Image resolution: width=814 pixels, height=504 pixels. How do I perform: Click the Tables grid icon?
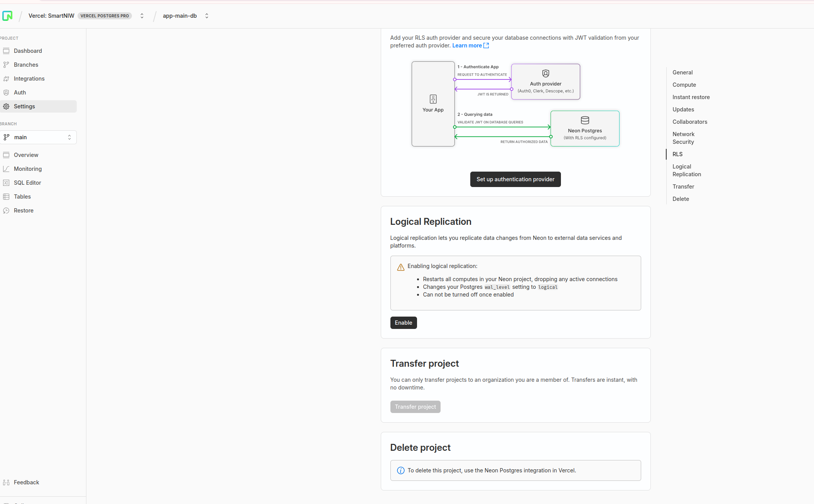coord(6,197)
